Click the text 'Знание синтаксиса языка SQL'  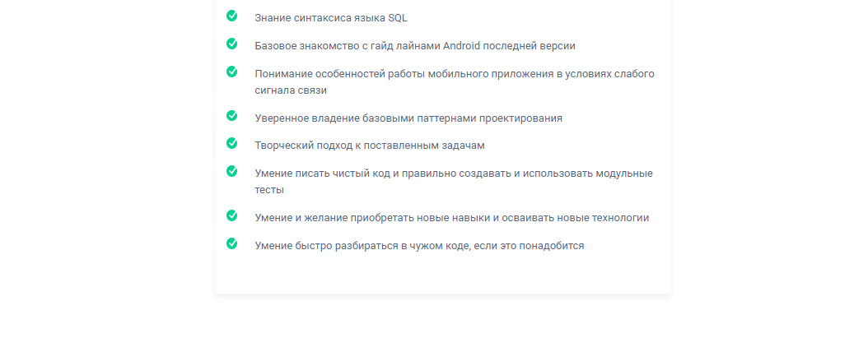point(331,18)
